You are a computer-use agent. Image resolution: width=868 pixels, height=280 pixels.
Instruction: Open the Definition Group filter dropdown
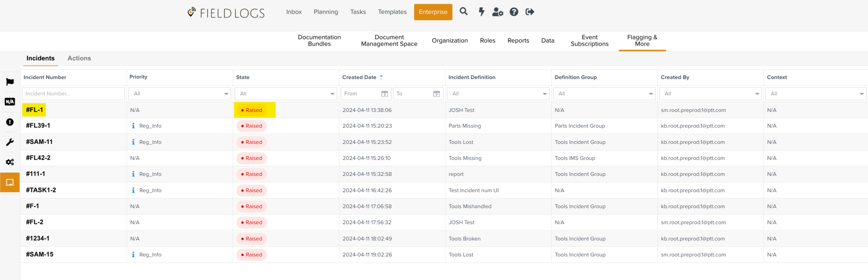[x=604, y=94]
